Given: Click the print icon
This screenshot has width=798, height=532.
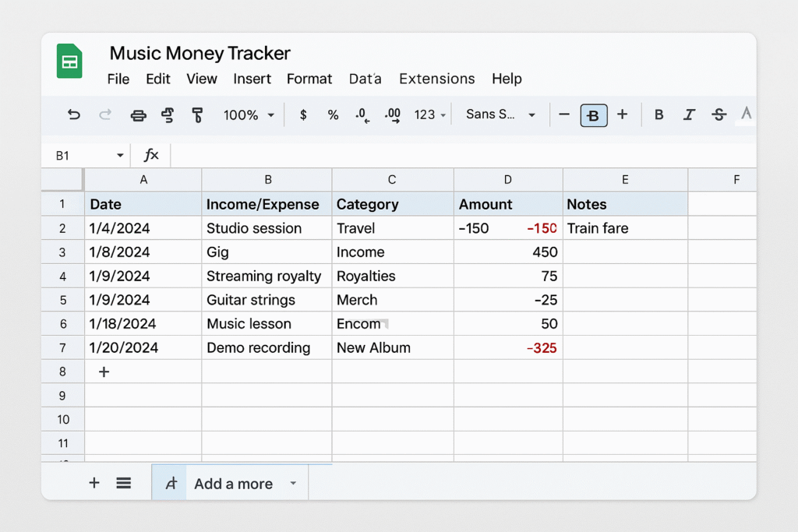Looking at the screenshot, I should click(138, 115).
